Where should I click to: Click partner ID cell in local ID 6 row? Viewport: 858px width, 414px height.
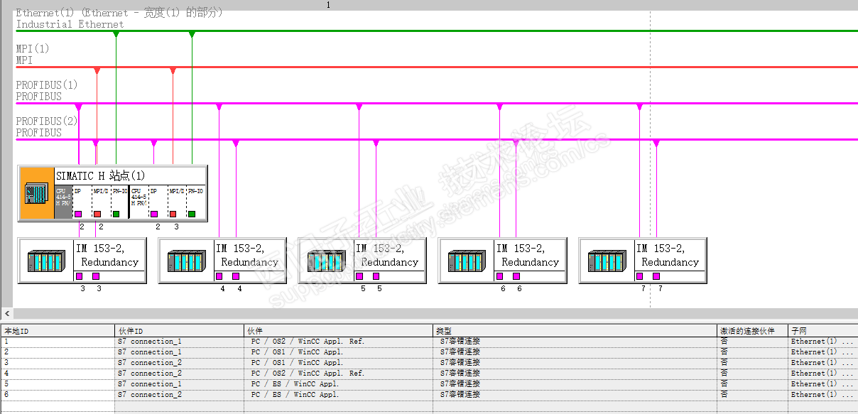[179, 394]
